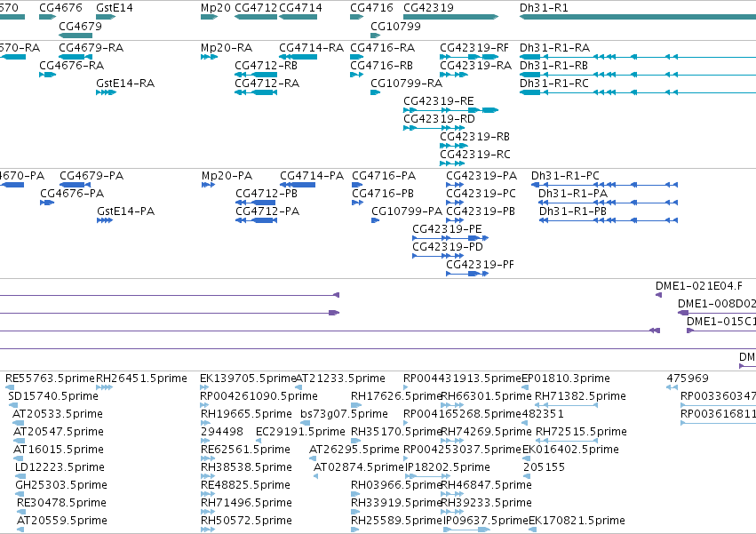
Task: Click EST LD12223.5prime label
Action: coord(60,467)
